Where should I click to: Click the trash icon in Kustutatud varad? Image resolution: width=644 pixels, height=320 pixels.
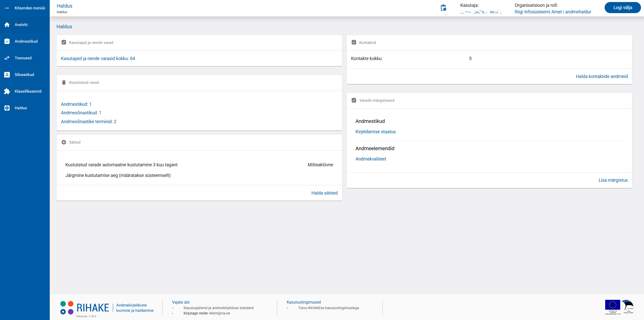pos(64,83)
